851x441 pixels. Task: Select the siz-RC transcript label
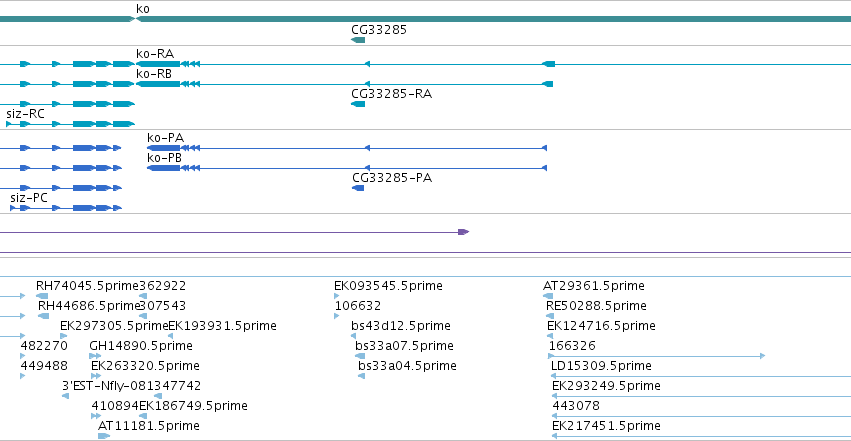click(26, 113)
